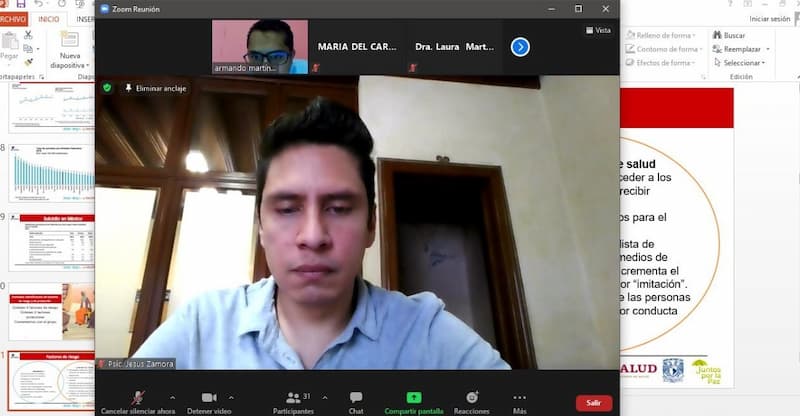Image resolution: width=800 pixels, height=416 pixels.
Task: Click the participant count 31
Action: (307, 396)
